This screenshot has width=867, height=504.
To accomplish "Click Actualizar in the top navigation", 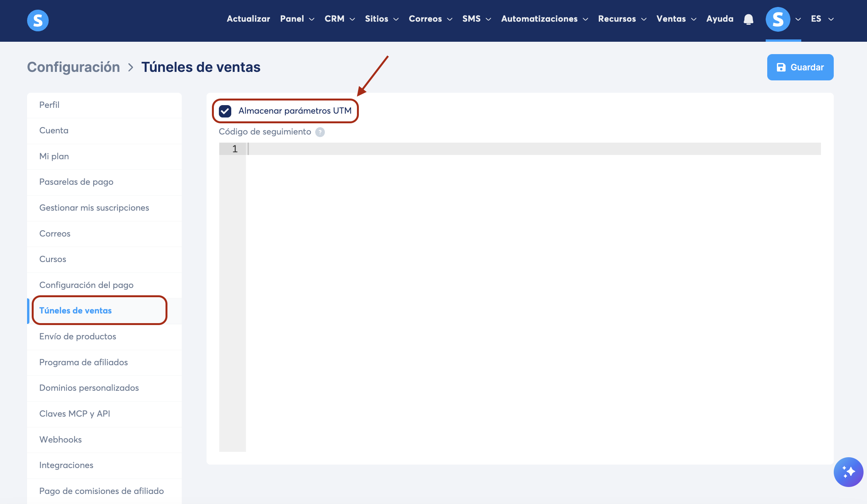I will tap(248, 19).
